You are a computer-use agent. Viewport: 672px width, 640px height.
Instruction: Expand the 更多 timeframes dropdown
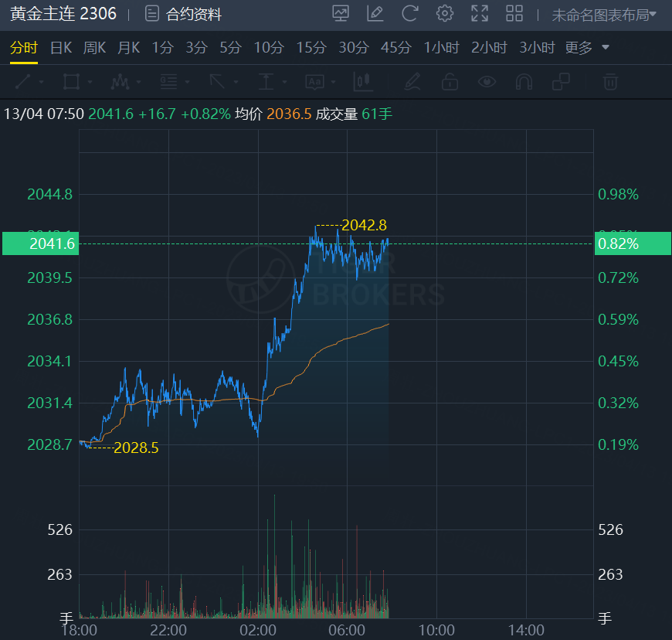[x=587, y=47]
